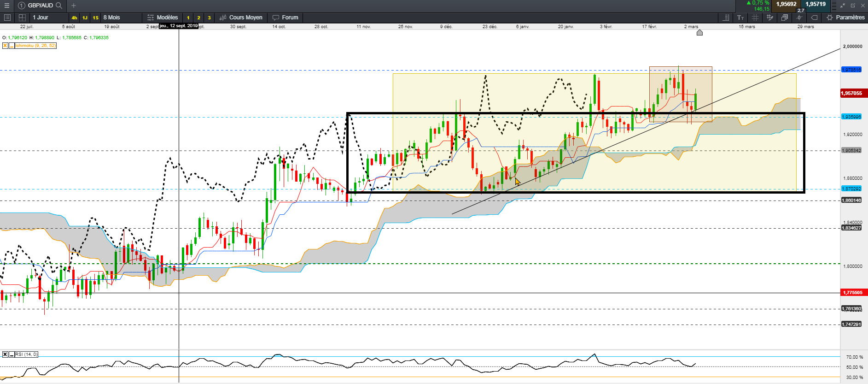Select the 1,935996 price level label
The height and width of the screenshot is (384, 868).
tap(851, 117)
